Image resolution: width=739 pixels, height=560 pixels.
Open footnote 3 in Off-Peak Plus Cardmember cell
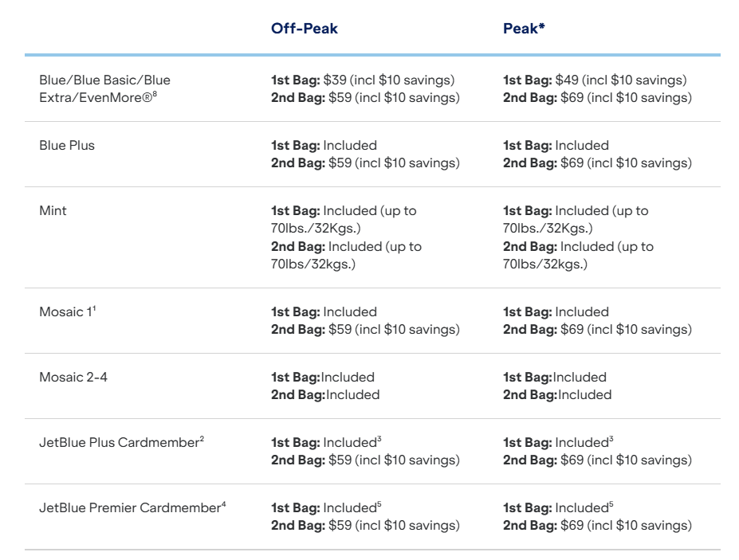pyautogui.click(x=379, y=440)
